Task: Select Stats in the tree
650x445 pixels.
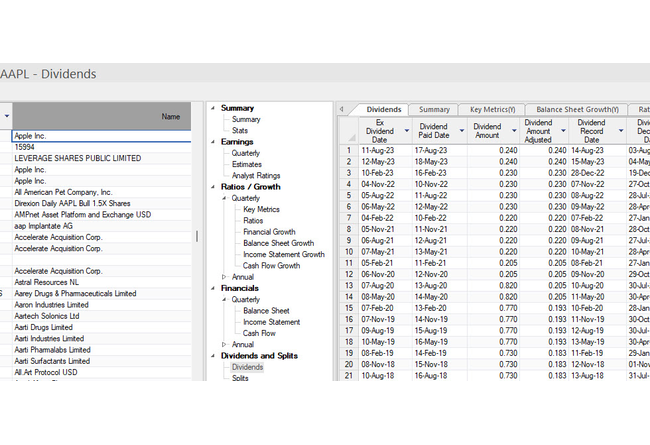Action: [240, 131]
